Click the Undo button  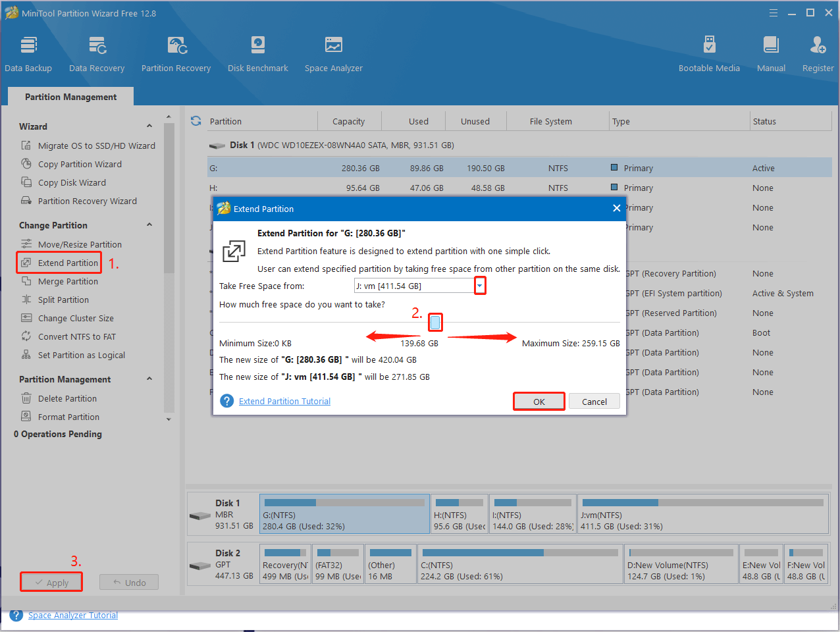click(129, 583)
